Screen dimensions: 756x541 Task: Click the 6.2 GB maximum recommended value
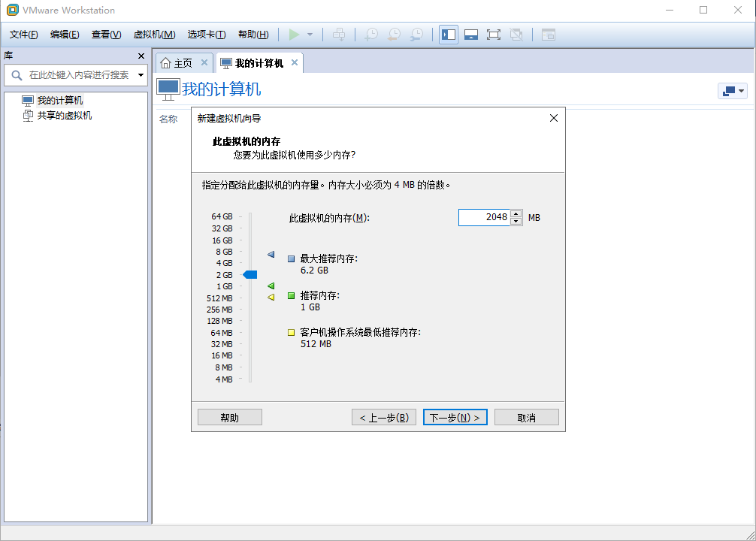[x=314, y=270]
